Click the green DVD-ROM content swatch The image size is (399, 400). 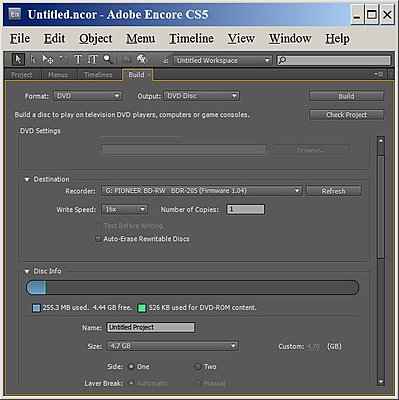(142, 308)
